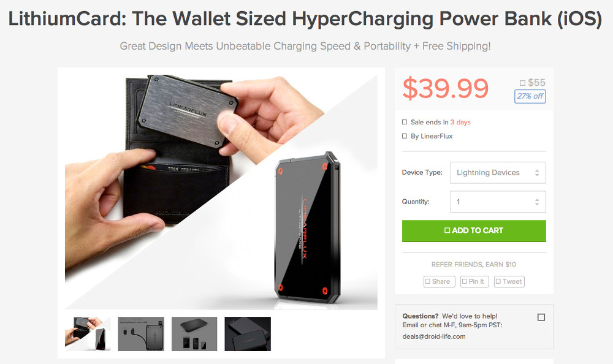Screen dimensions: 613x364
Task: Click the cart icon in Add To Cart
Action: 447,230
